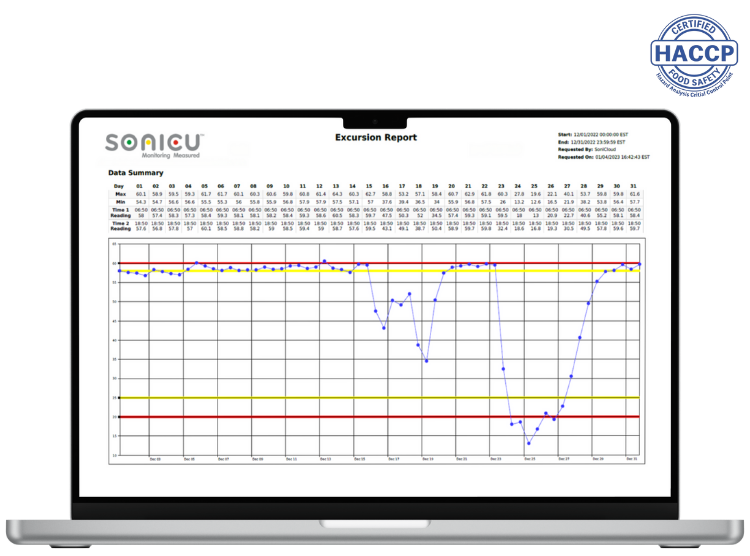Click the upper red limit line
The image size is (750, 556).
(x=250, y=263)
